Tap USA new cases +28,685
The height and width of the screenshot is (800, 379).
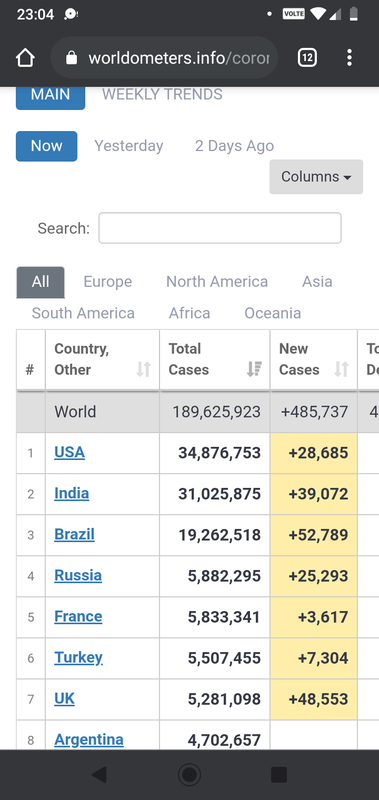[x=318, y=453]
